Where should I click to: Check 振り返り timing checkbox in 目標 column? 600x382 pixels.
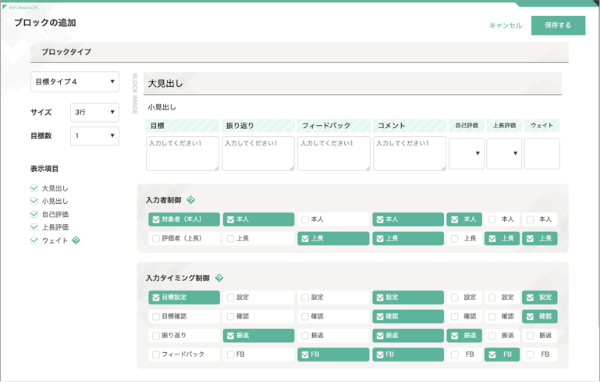pos(184,335)
